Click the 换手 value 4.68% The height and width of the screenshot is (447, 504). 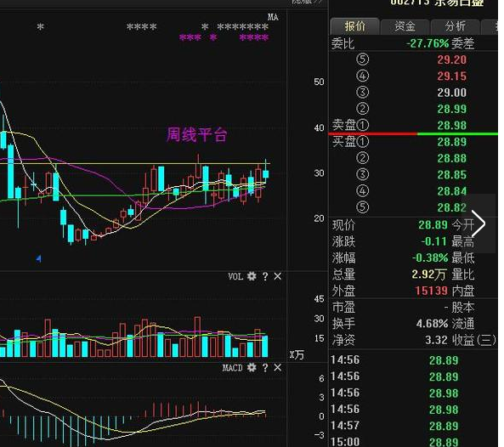[x=432, y=324]
